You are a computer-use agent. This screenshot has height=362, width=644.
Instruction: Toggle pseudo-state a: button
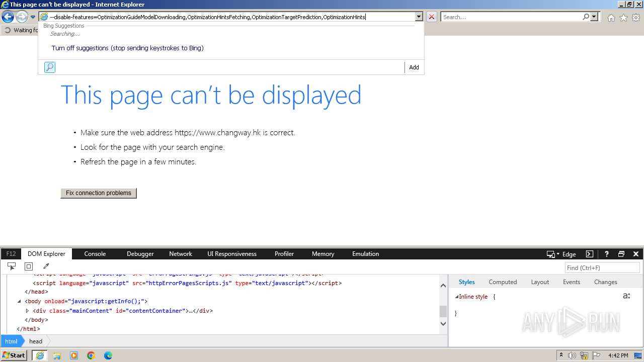[x=626, y=296]
